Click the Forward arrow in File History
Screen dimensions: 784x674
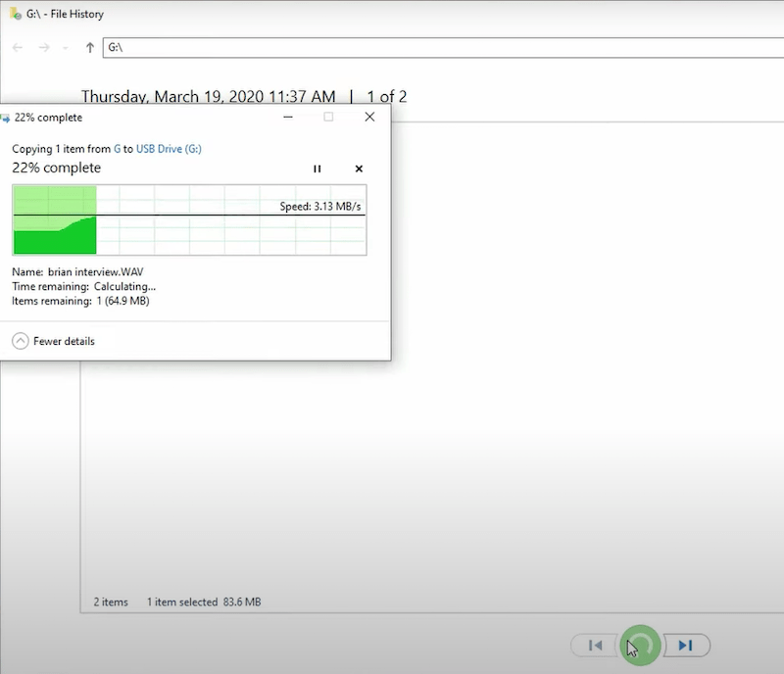(44, 47)
